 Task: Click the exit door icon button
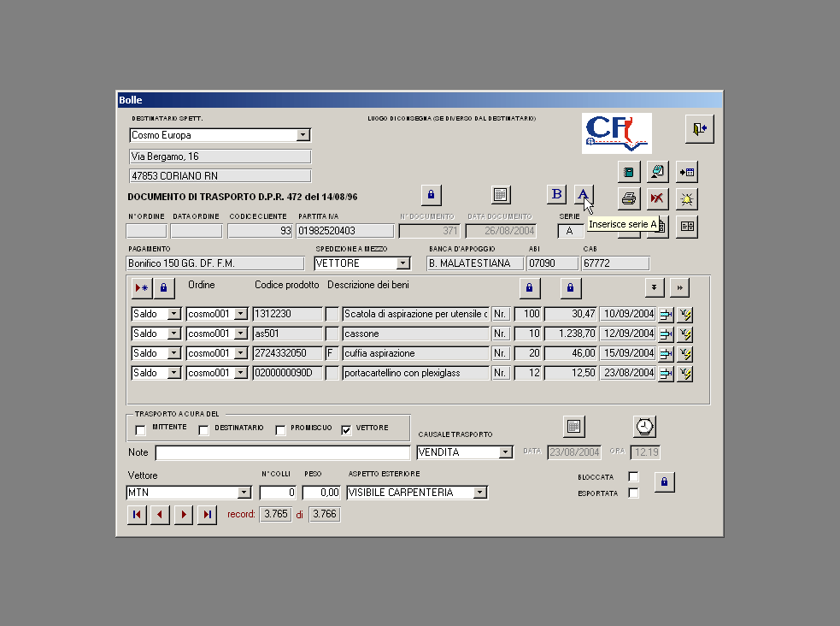pyautogui.click(x=699, y=128)
